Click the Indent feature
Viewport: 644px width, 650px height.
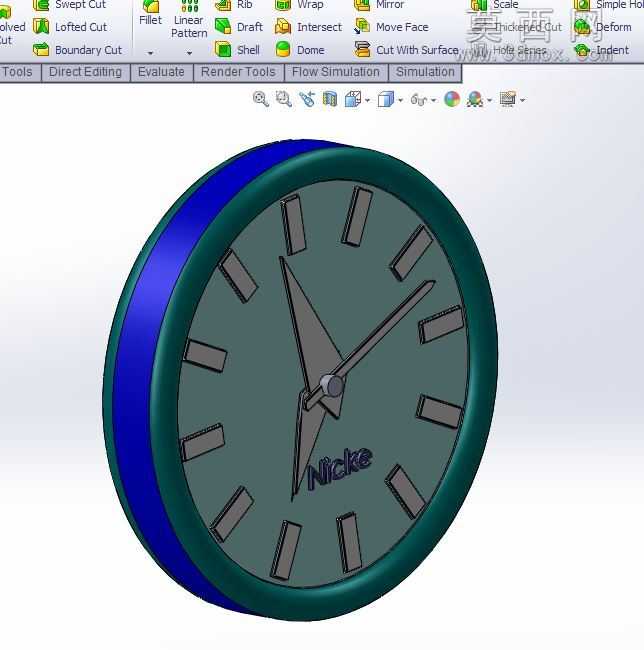coord(601,50)
